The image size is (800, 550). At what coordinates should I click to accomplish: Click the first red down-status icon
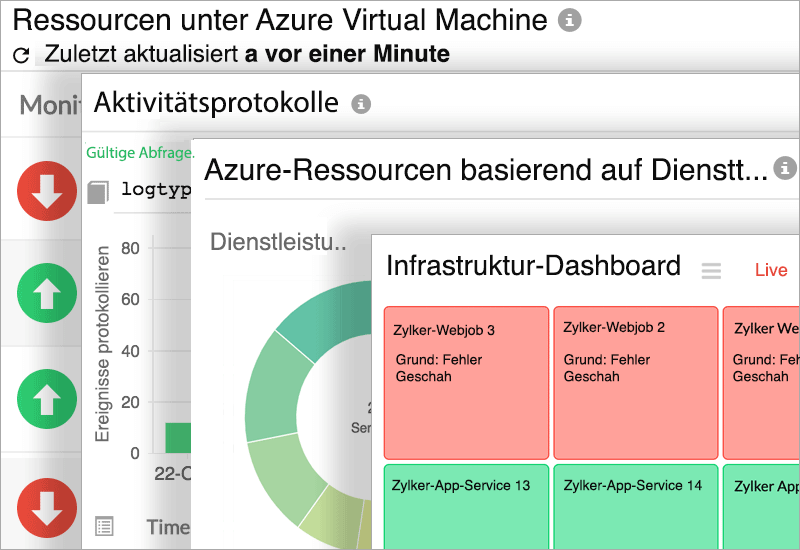(x=47, y=191)
